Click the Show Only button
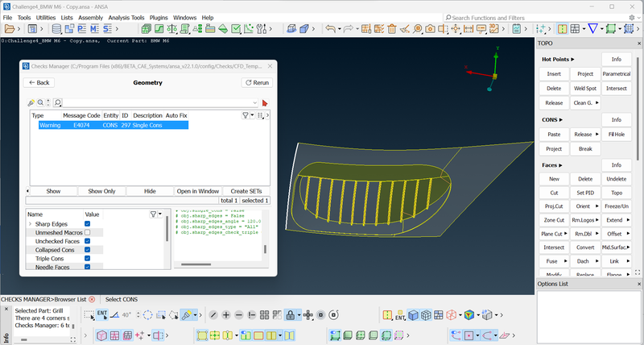 pyautogui.click(x=102, y=191)
